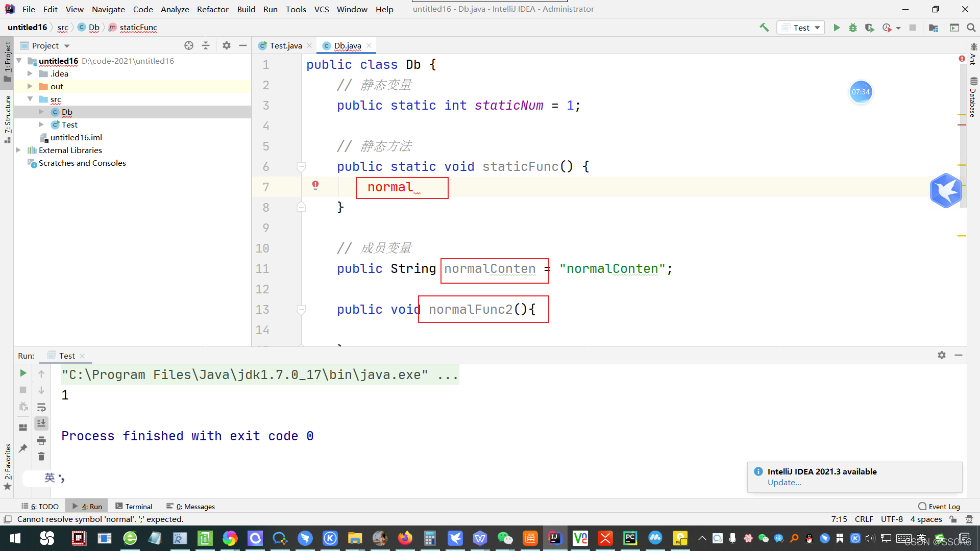Expand the .idea folder
Viewport: 980px width, 551px height.
tap(30, 73)
